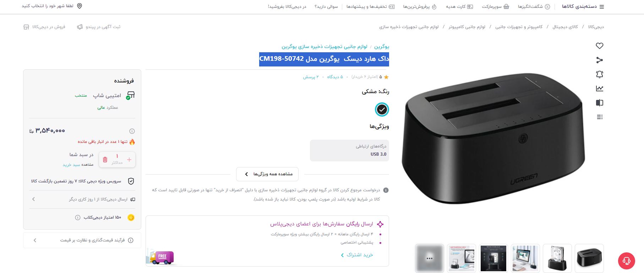
Task: Select the black color swatch
Action: tap(382, 109)
